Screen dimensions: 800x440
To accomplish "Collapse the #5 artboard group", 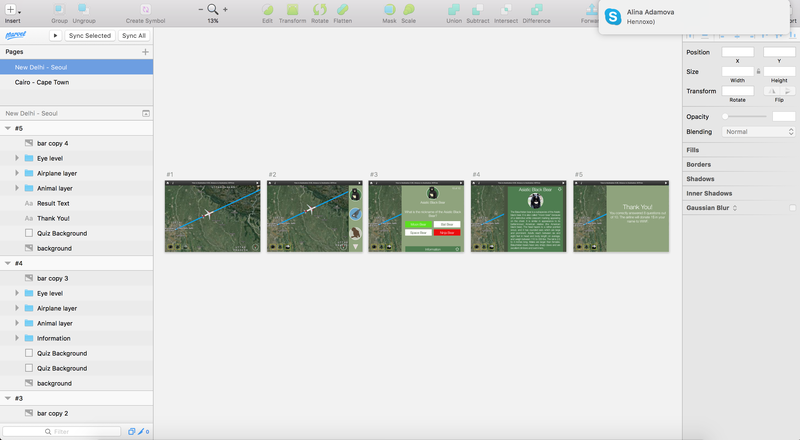I will tap(7, 128).
